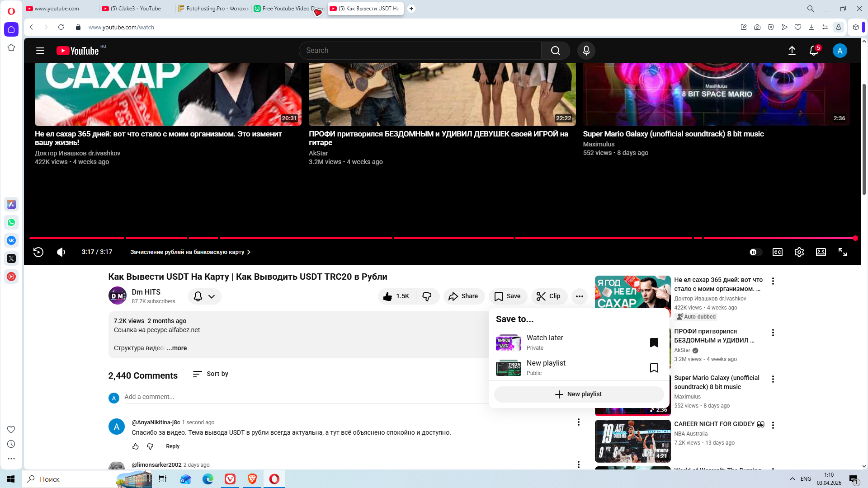Click the replay video button
The height and width of the screenshot is (488, 868).
pos(38,252)
